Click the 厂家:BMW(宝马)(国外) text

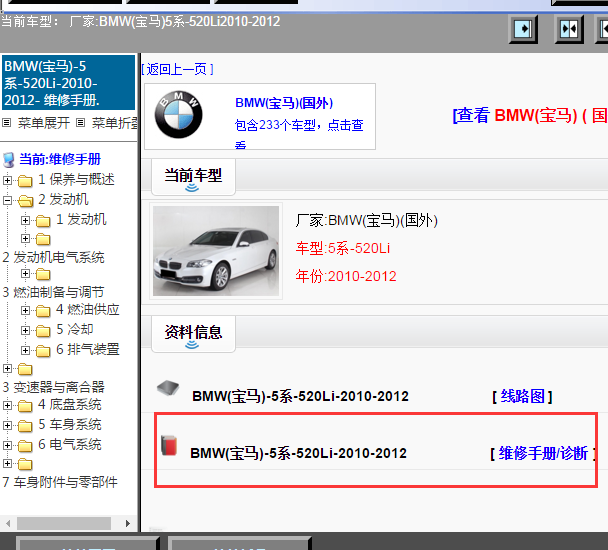[366, 221]
